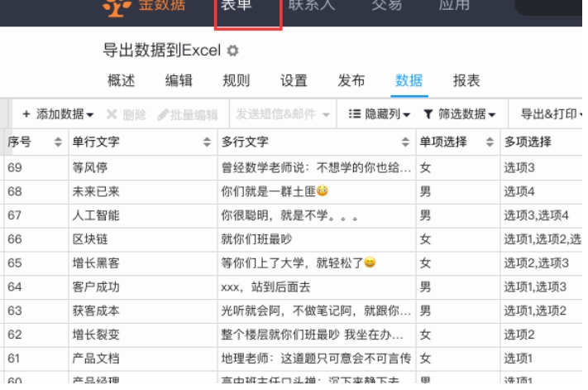Screen dimensions: 588x390
Task: Click the 等你们上了大学,就轻松了 cell
Action: 317,263
